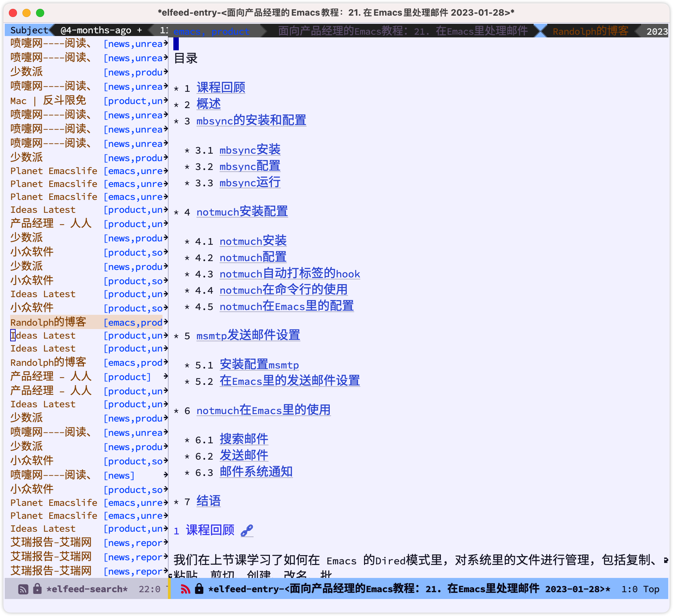Screen dimensions: 673x616
Task: Open the mbsync运行 link
Action: (250, 182)
